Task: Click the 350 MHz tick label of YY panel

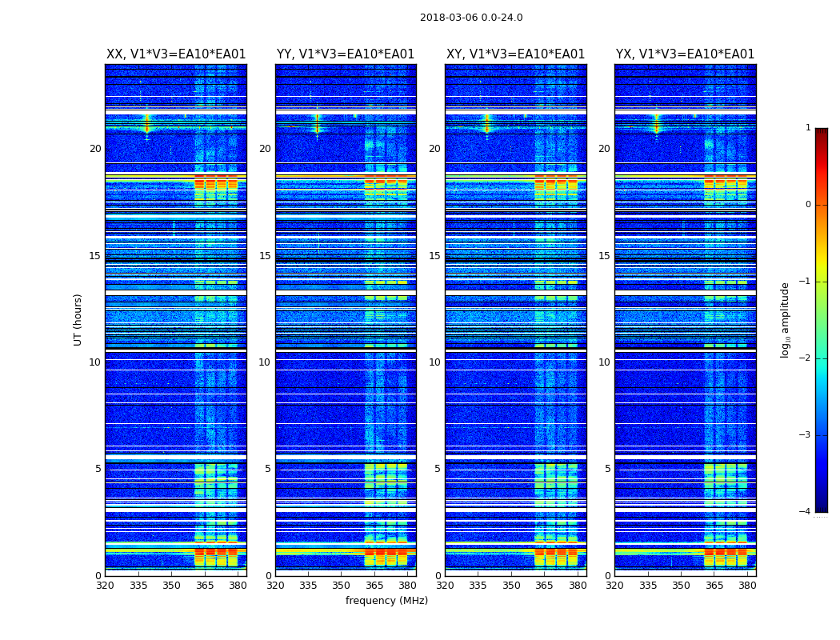Action: (x=342, y=586)
